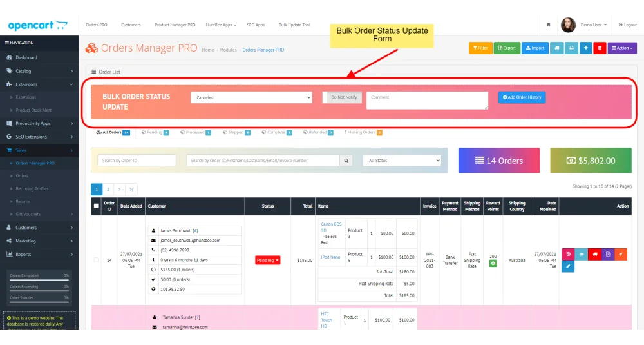Open Product Stock Alert in sidebar
This screenshot has height=345, width=644.
point(33,110)
